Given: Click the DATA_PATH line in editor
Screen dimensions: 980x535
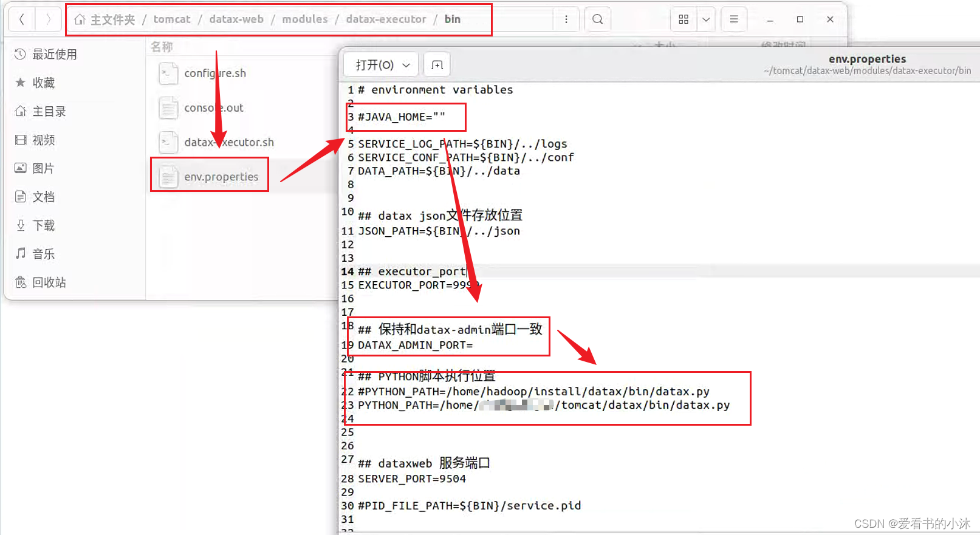Looking at the screenshot, I should 439,171.
